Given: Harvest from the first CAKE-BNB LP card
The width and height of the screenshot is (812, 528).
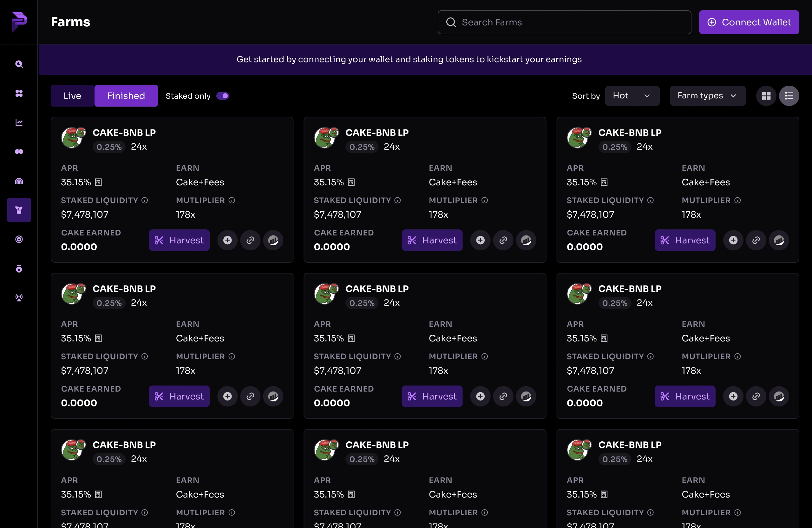Looking at the screenshot, I should (179, 240).
